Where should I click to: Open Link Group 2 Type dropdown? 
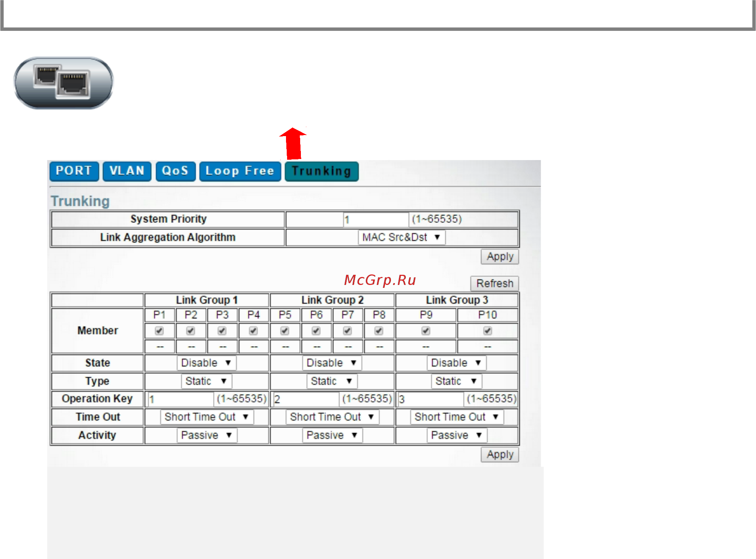[x=332, y=381]
